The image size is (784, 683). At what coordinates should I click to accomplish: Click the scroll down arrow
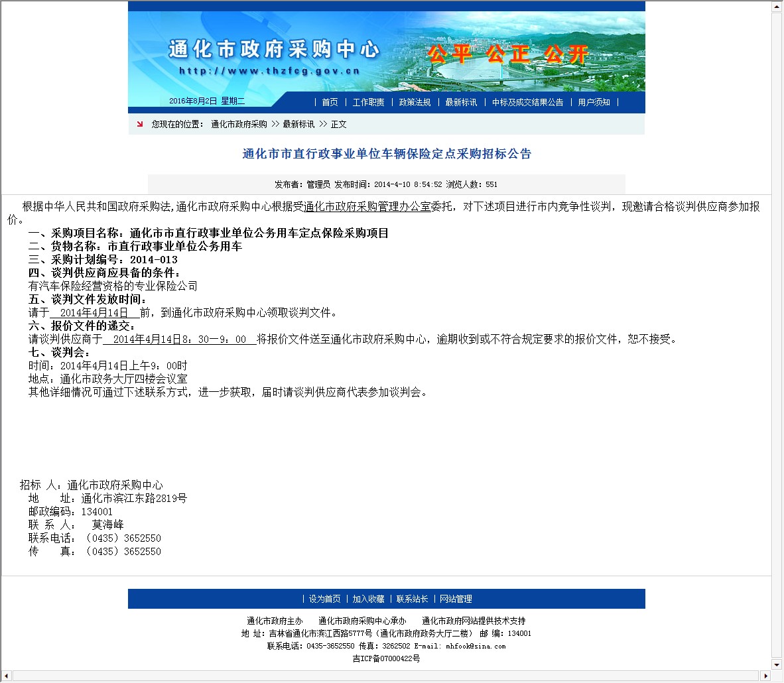tap(777, 664)
